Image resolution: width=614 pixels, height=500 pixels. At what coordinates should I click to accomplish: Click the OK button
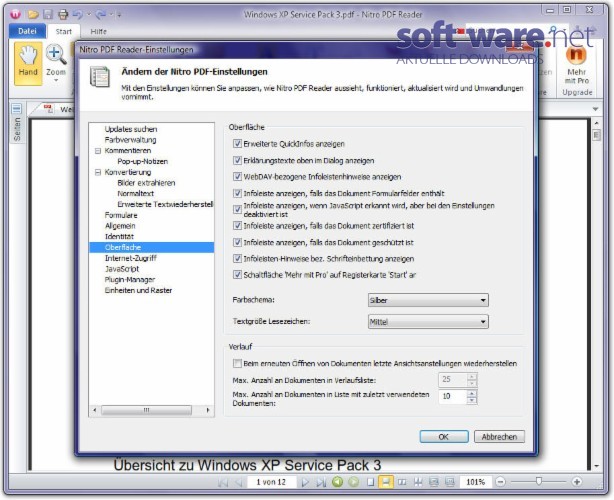tap(444, 437)
